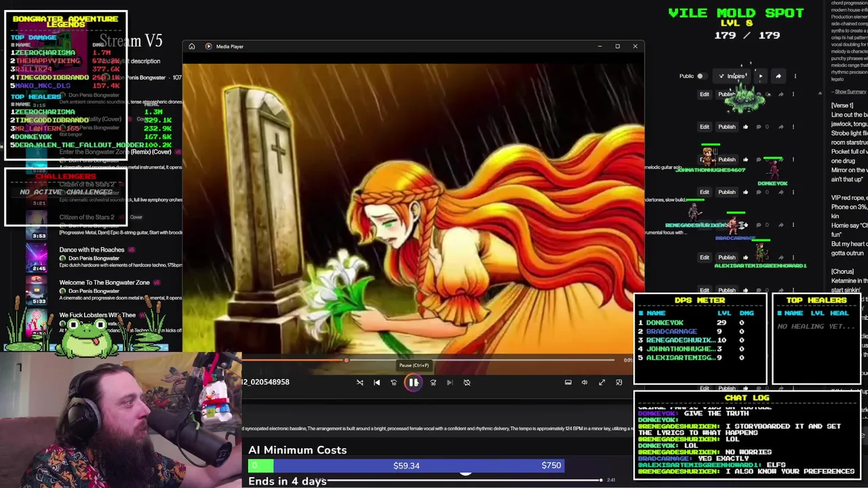Click artist Don Penis Bongwater under Dance with Roaches
Viewport: 868px width, 488px height.
(94, 258)
